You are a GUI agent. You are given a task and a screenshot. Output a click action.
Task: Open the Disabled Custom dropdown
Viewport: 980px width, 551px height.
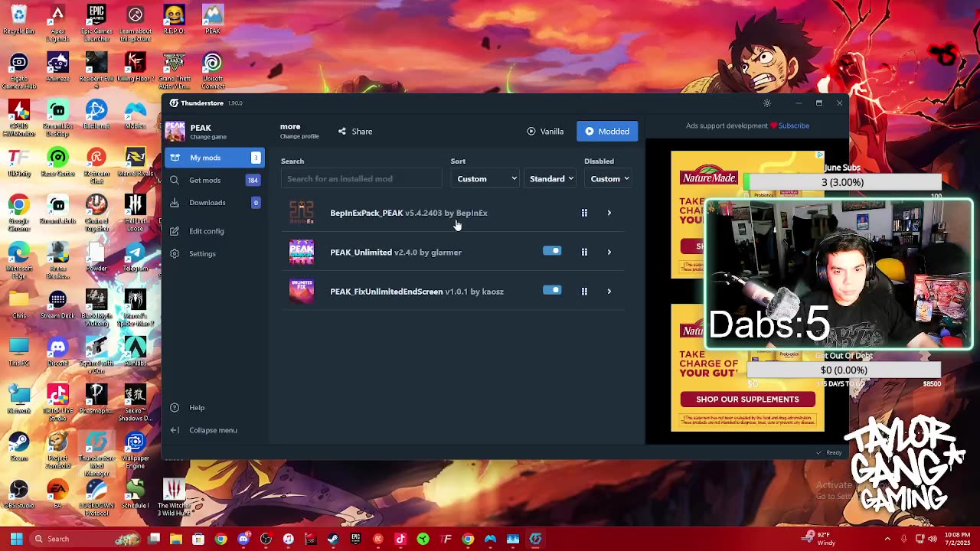tap(609, 179)
